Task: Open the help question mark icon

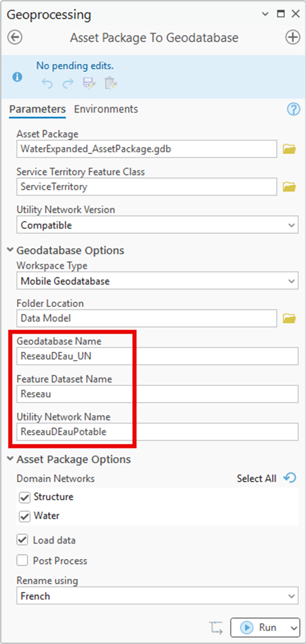Action: (x=293, y=109)
